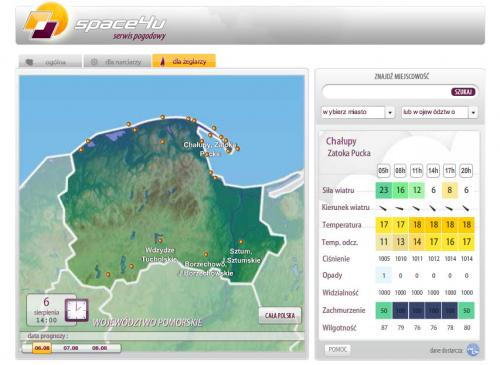Click the Chałupy location heading
Viewport: 500px width, 365px height.
(x=341, y=141)
